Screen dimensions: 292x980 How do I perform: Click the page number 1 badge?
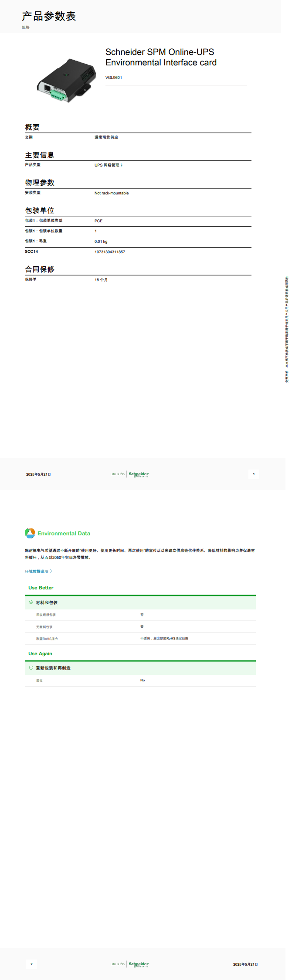(x=254, y=474)
